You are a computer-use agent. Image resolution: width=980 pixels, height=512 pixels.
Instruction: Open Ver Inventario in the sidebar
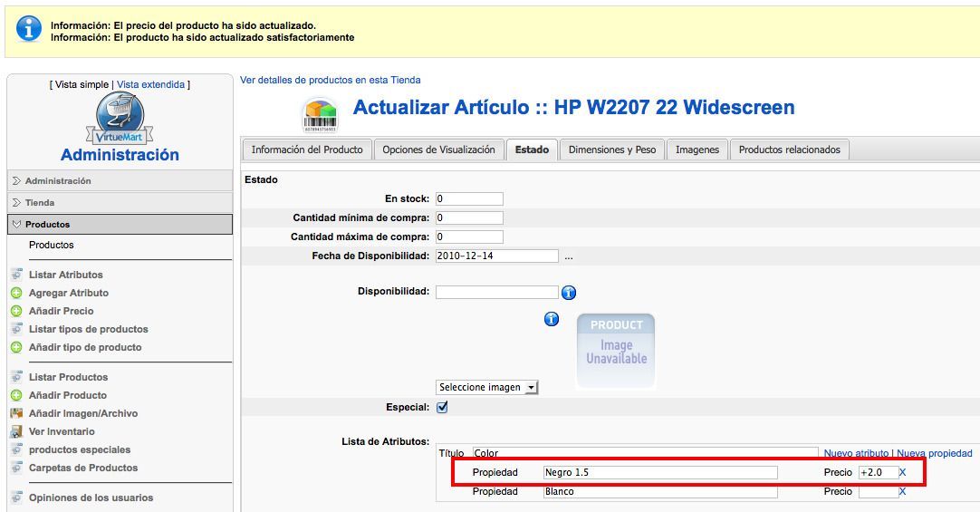coord(62,431)
